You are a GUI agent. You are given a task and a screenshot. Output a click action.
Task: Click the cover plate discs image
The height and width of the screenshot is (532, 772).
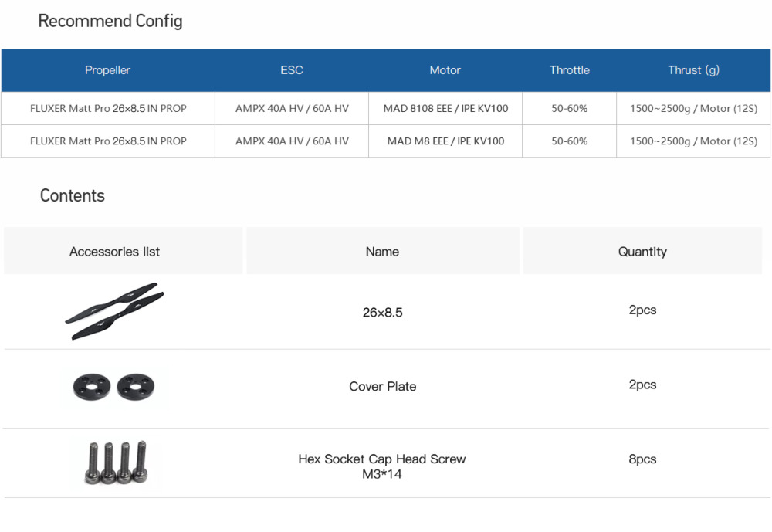[114, 386]
